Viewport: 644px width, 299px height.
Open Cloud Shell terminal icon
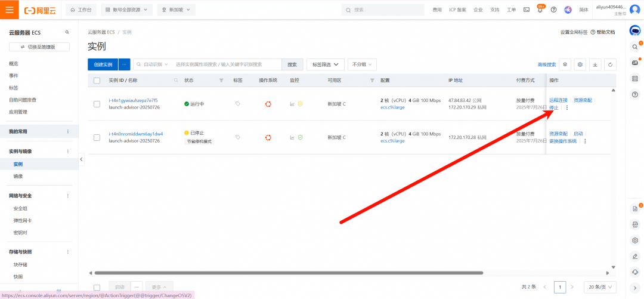(x=526, y=10)
